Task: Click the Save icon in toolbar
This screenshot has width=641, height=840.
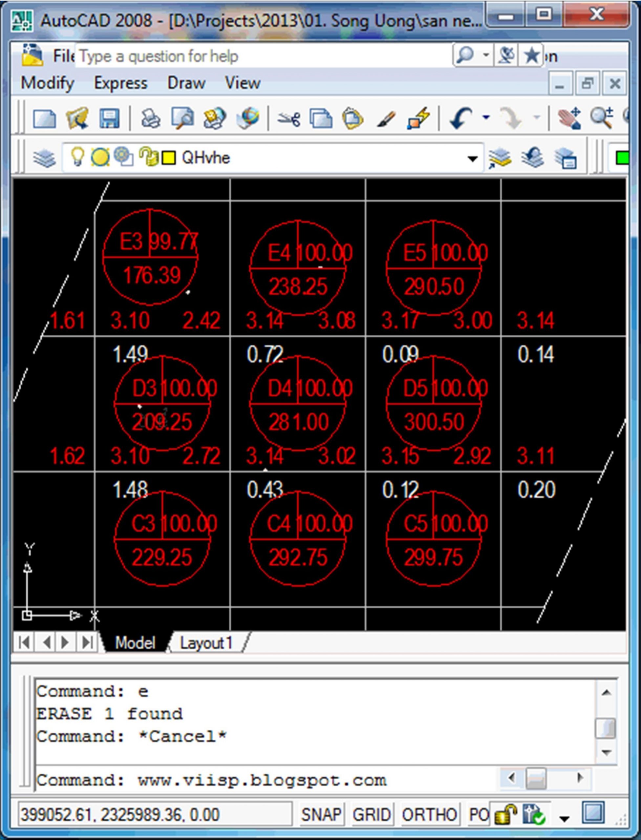Action: (109, 118)
